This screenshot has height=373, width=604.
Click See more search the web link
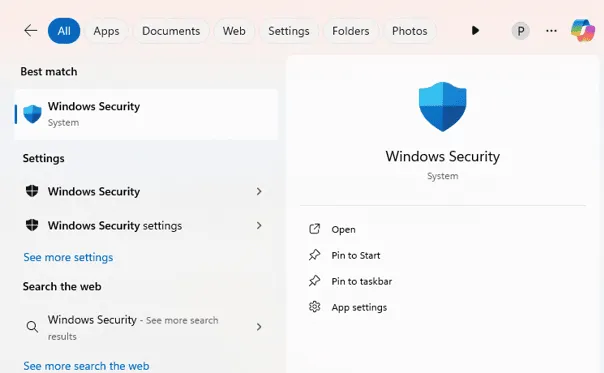(86, 366)
